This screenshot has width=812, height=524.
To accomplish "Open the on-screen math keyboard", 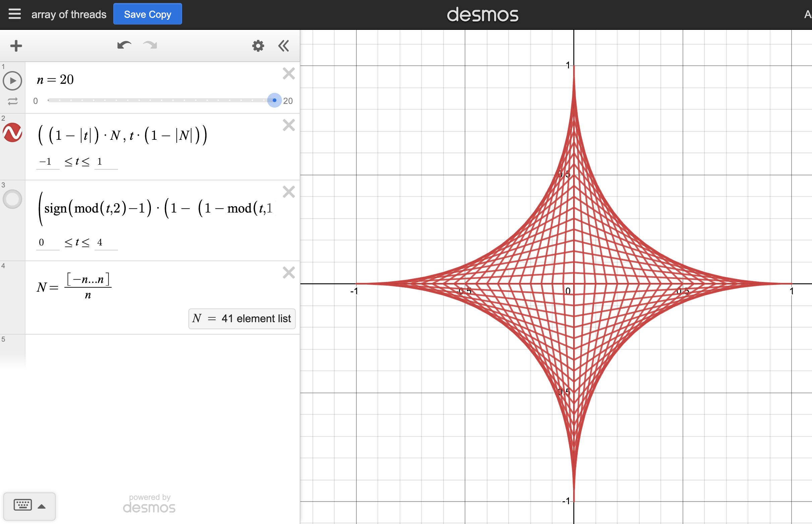I will click(x=22, y=506).
